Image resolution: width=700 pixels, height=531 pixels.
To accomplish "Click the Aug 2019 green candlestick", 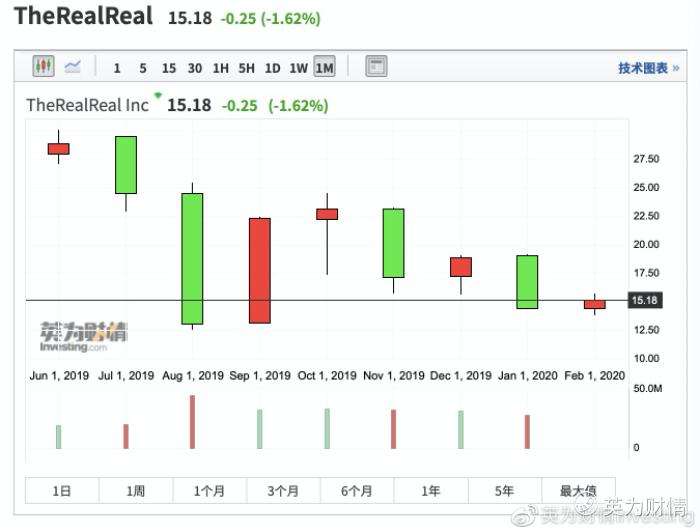I will pos(192,259).
